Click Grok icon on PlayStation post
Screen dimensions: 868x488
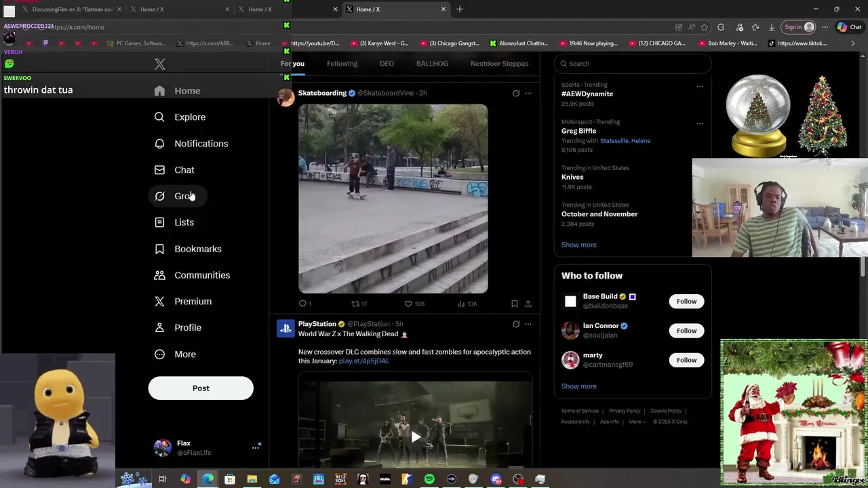point(516,324)
